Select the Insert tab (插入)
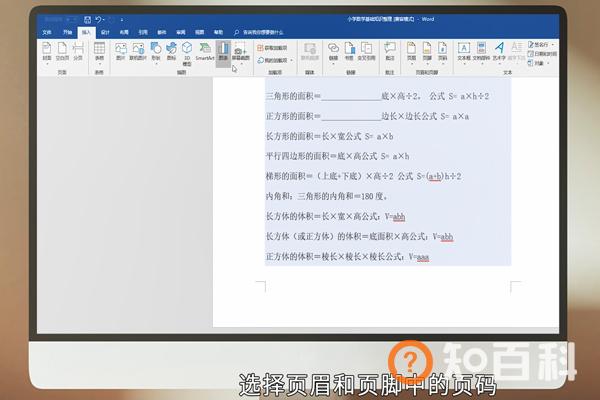 point(86,33)
